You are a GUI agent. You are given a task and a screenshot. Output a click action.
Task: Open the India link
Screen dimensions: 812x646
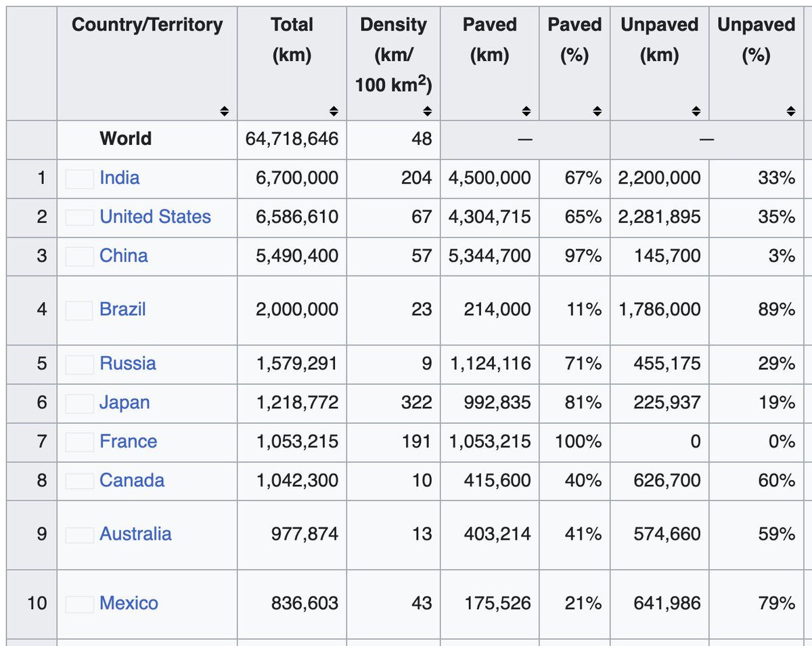(120, 178)
